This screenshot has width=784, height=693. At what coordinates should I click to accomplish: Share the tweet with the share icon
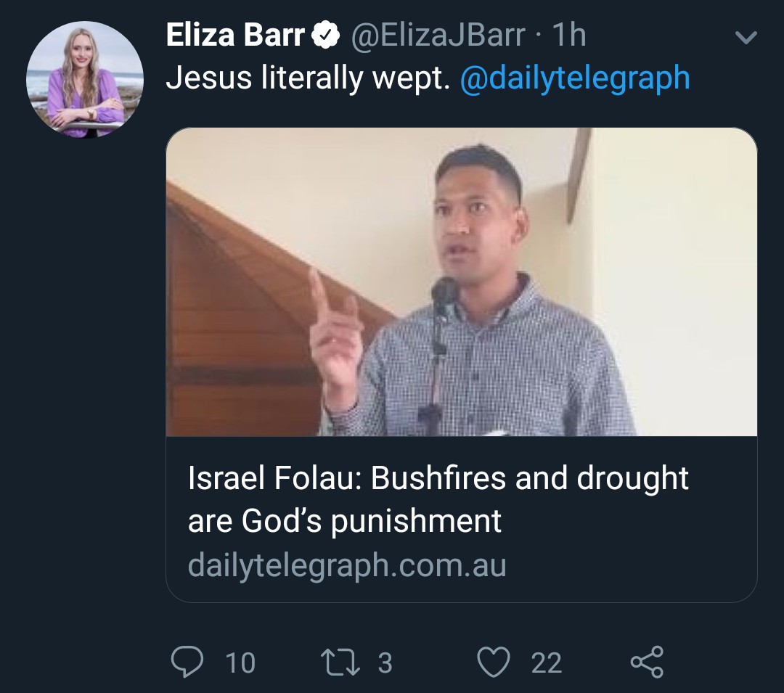[647, 662]
